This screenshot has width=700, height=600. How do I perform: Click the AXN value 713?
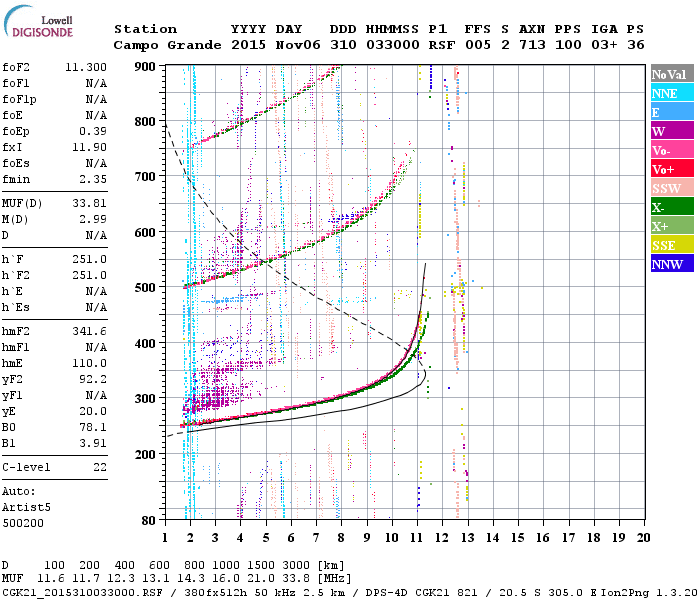pyautogui.click(x=532, y=45)
